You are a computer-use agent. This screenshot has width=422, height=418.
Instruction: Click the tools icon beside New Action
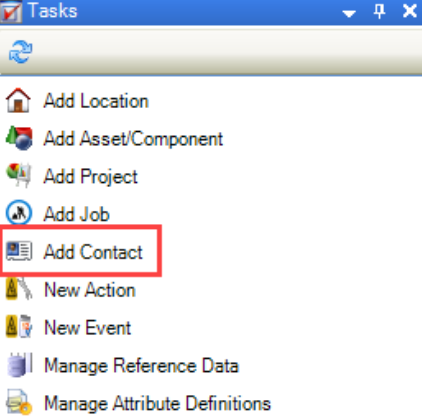pyautogui.click(x=19, y=289)
